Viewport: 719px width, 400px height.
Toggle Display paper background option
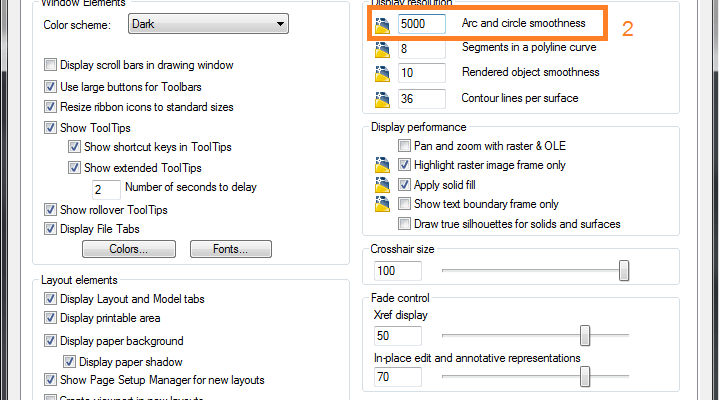50,341
